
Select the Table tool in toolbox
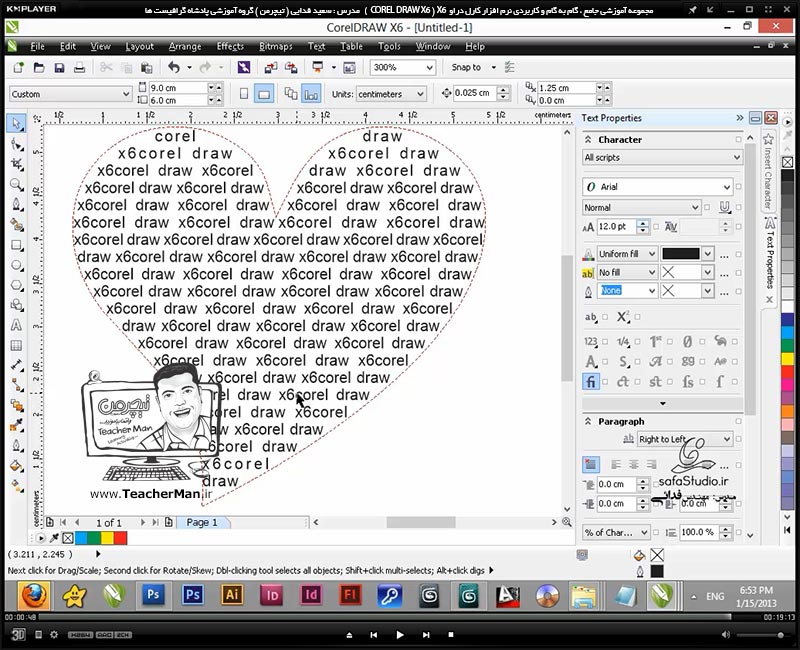coord(17,345)
